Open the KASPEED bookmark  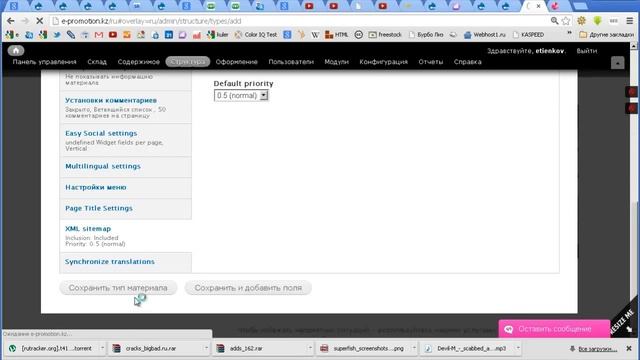coord(528,35)
